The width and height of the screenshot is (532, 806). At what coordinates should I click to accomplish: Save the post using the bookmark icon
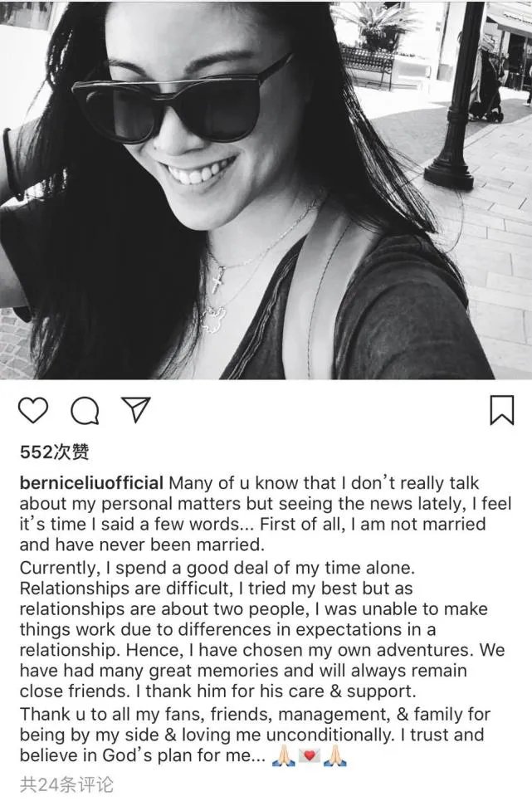(x=501, y=411)
